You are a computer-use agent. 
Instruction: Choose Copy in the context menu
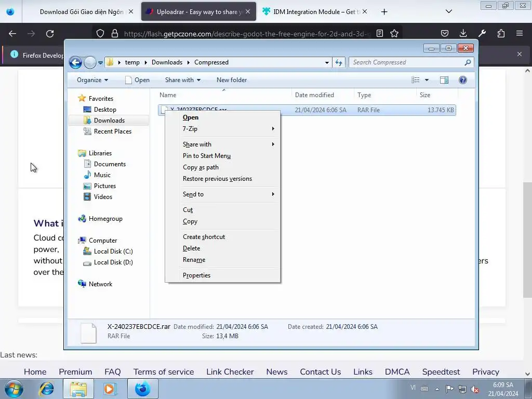coord(223,221)
